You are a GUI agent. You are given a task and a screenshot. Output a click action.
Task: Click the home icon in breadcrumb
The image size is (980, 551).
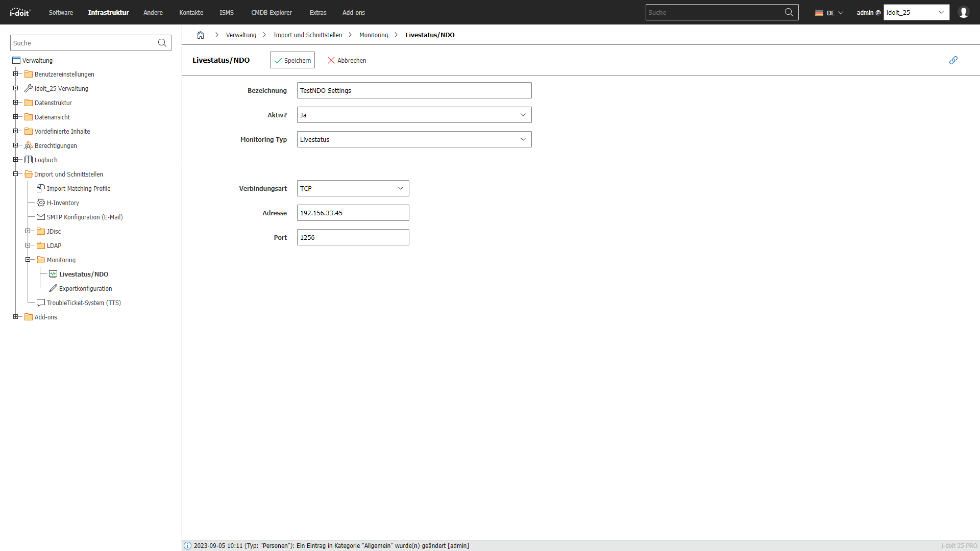[201, 35]
